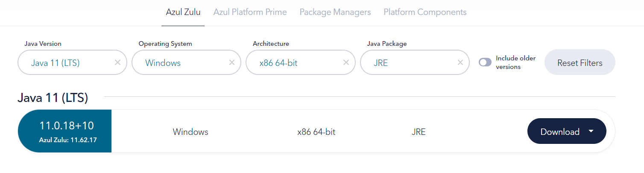Viewport: 644px width, 173px height.
Task: Clear the Operating System filter X icon
Action: 232,63
